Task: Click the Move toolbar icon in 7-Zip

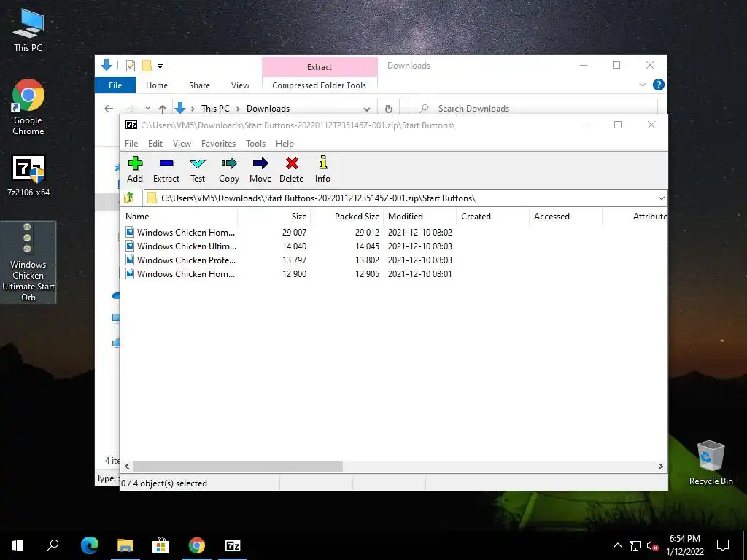Action: pyautogui.click(x=260, y=169)
